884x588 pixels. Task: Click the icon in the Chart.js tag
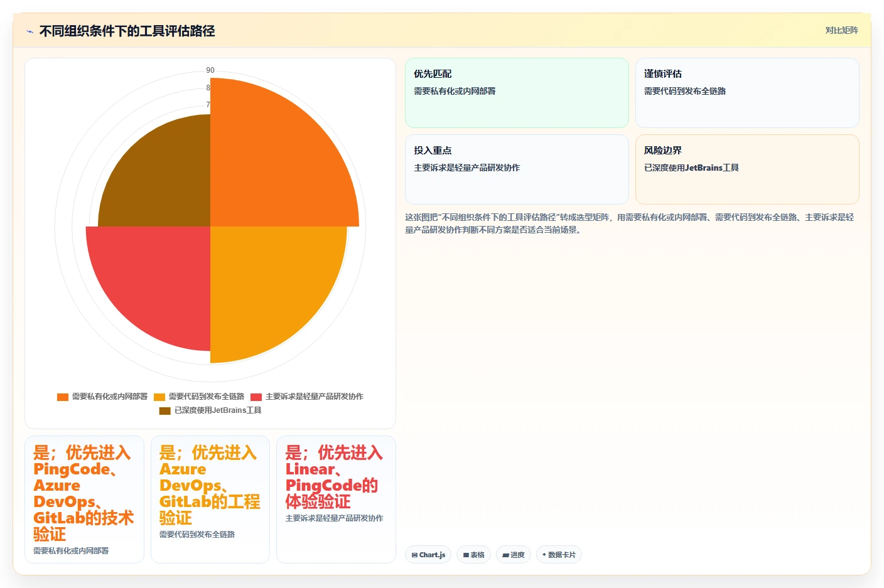(414, 555)
